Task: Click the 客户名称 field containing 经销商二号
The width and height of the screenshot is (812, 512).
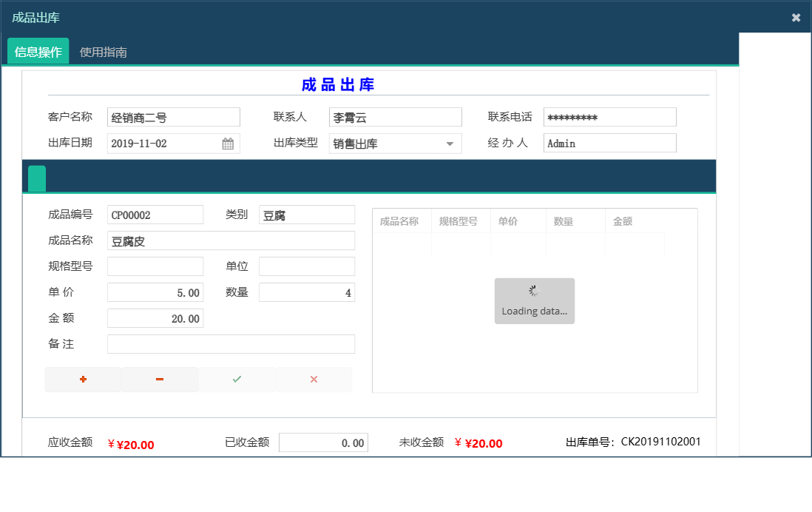Action: click(173, 116)
